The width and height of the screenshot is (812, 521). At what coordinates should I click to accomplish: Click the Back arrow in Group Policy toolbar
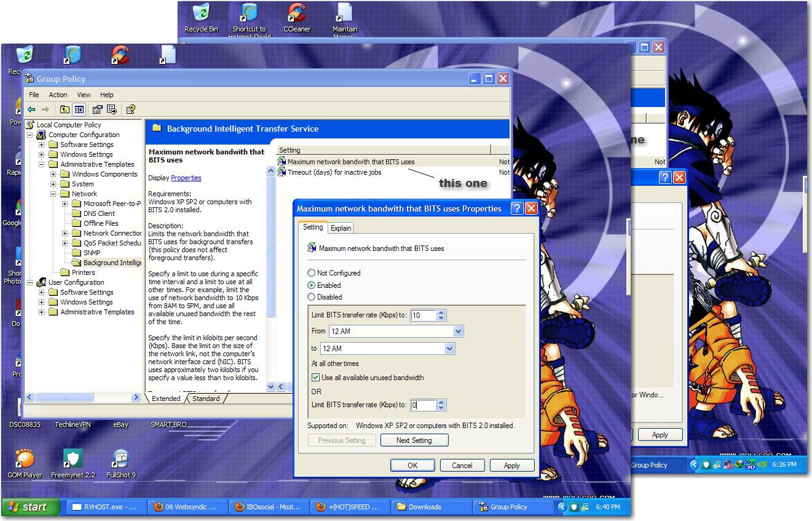coord(32,109)
